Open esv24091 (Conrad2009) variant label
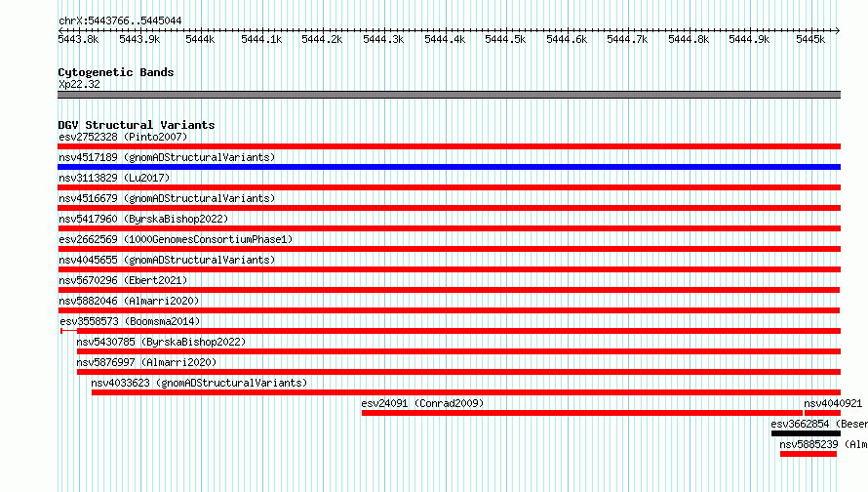The image size is (868, 492). coord(422,403)
